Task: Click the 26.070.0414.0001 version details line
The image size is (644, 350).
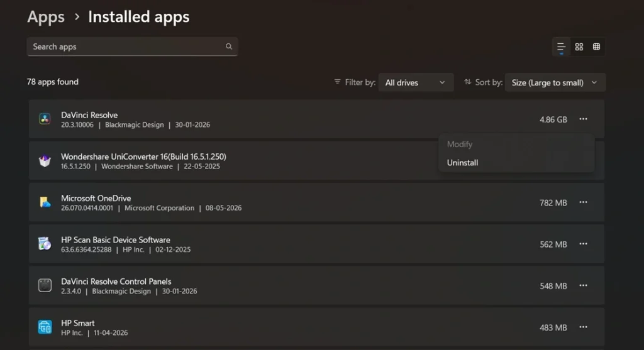Action: (x=151, y=208)
